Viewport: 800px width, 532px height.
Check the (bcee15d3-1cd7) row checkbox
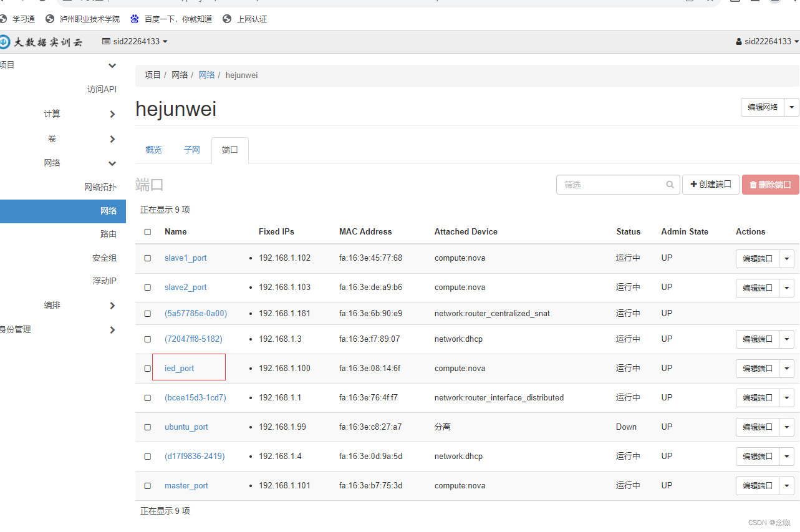148,398
